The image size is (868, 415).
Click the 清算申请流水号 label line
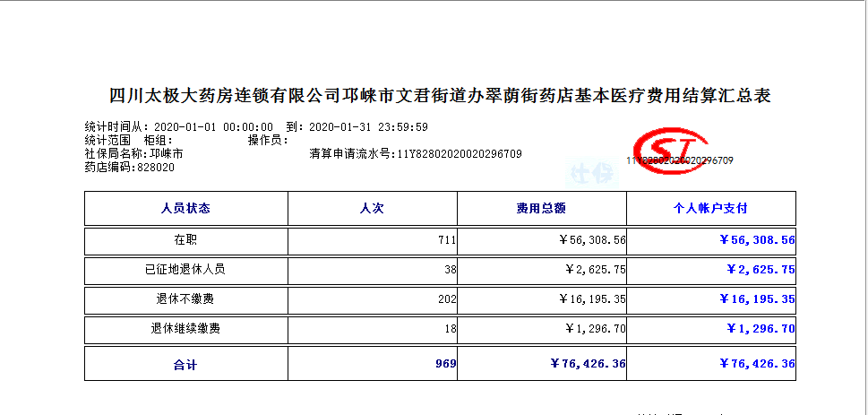tap(415, 153)
